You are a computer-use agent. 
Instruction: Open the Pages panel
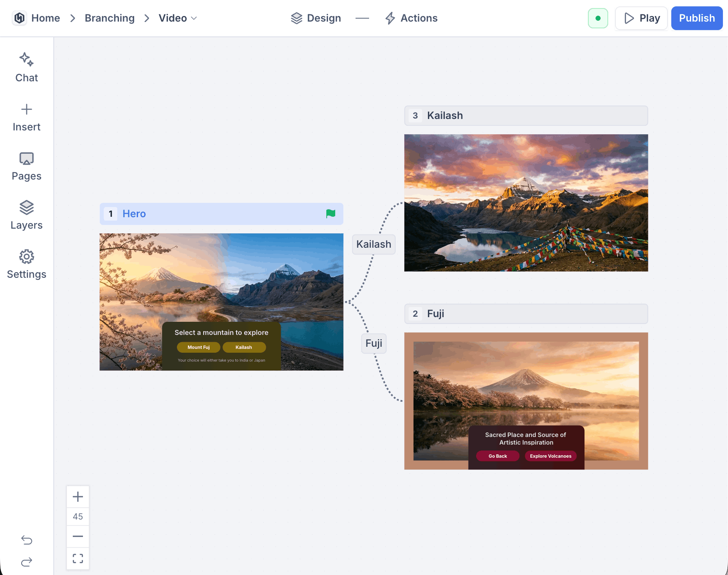click(27, 167)
